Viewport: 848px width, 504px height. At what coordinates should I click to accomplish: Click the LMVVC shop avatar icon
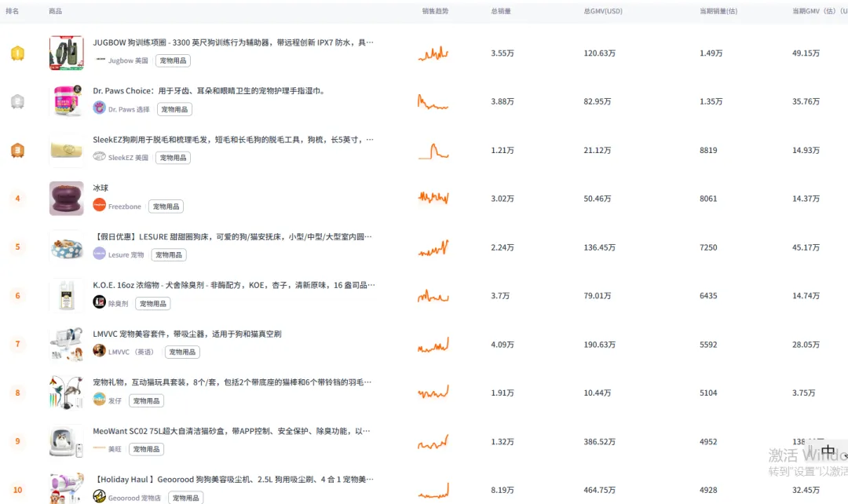99,350
